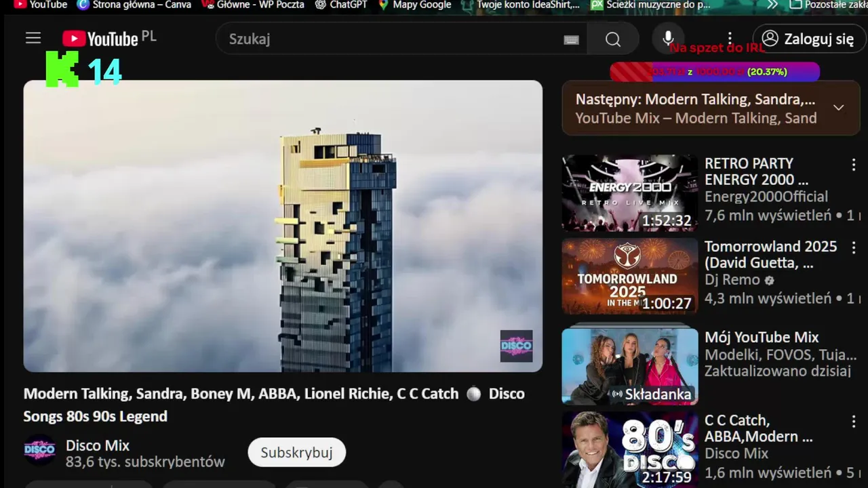Open the Twoje konto IdeaShirt bookmark
The image size is (868, 488).
521,5
